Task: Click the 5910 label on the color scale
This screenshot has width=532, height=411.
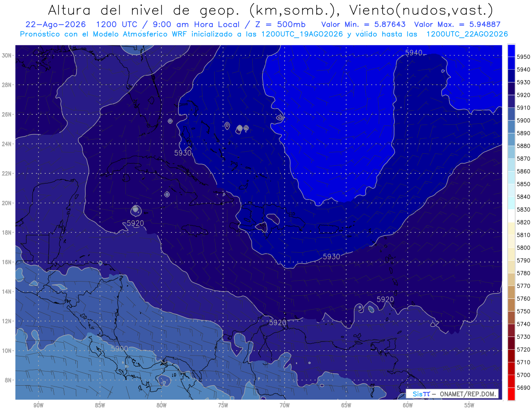Action: point(524,108)
